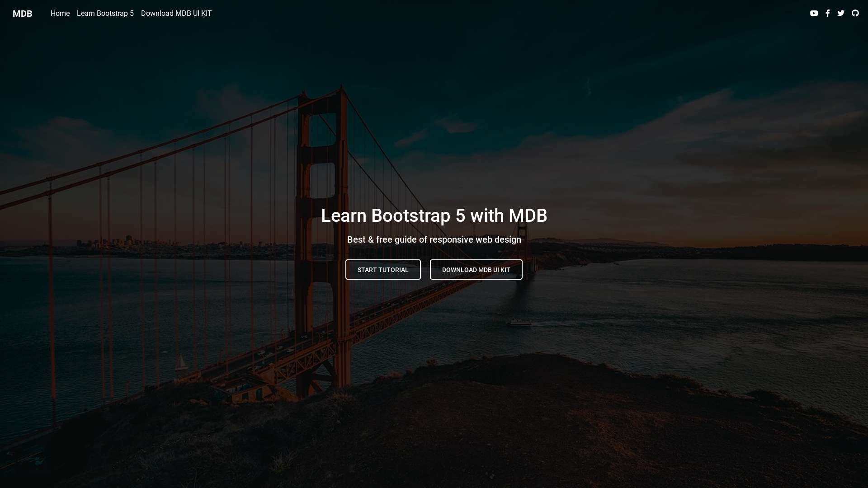Open the Twitter bird icon link
Image resolution: width=868 pixels, height=488 pixels.
(x=841, y=14)
